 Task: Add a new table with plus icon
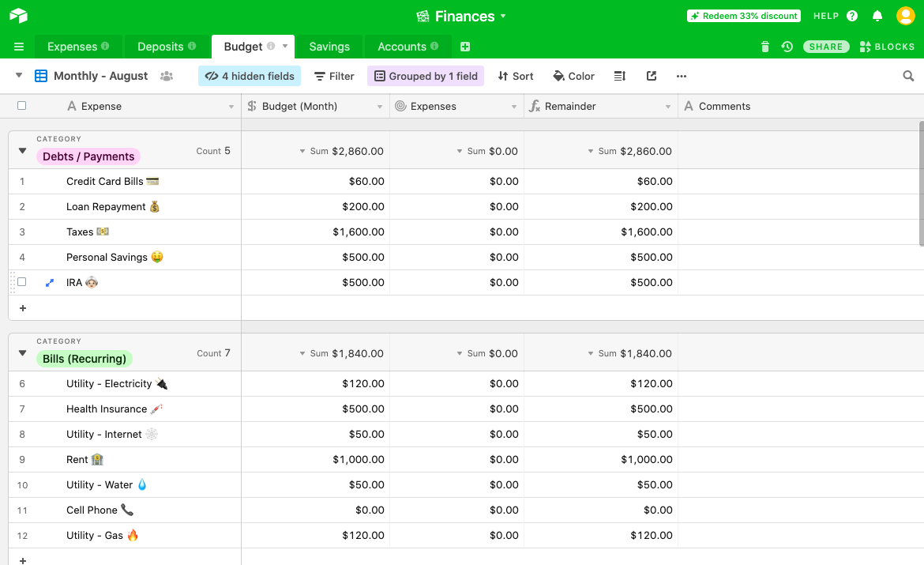pos(465,47)
